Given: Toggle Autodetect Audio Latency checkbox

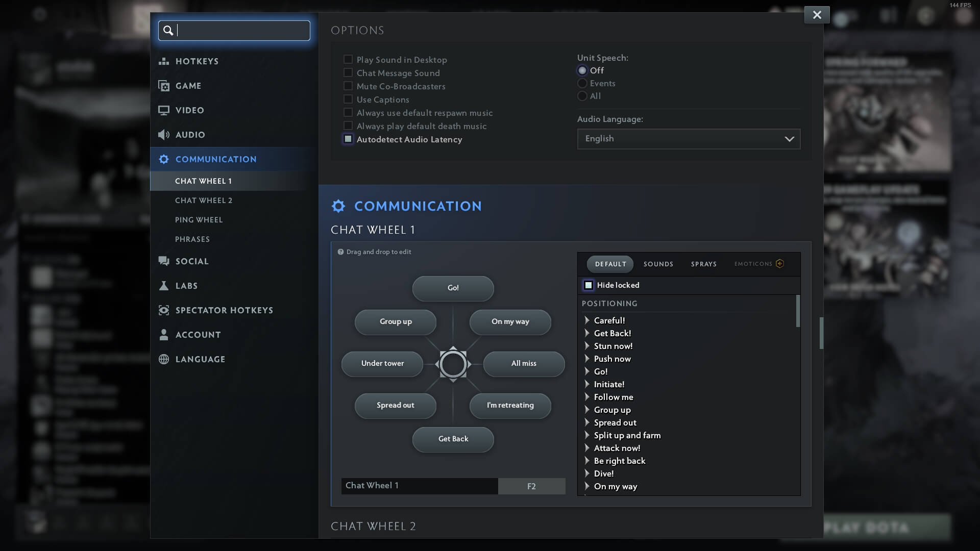Looking at the screenshot, I should [x=348, y=139].
